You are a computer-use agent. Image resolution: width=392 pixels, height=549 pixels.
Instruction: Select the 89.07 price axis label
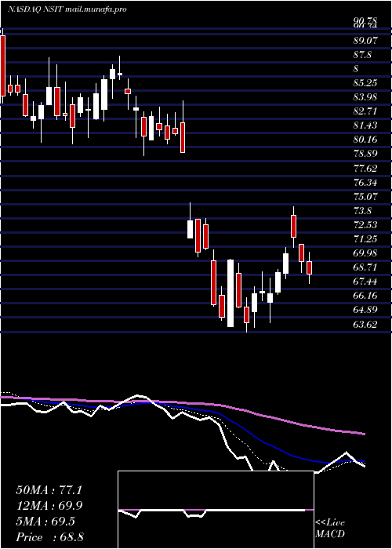[x=366, y=41]
